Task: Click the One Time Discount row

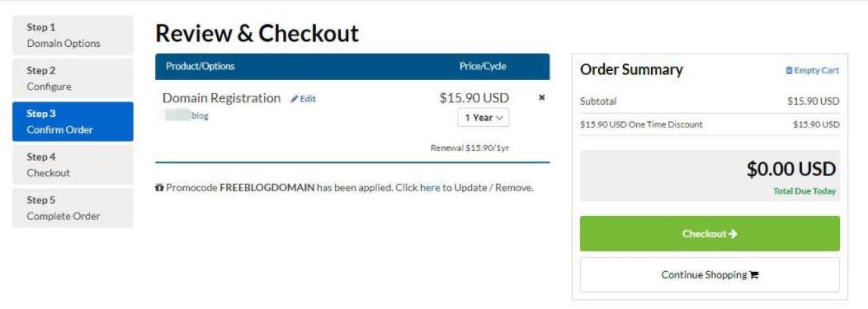Action: pyautogui.click(x=642, y=125)
